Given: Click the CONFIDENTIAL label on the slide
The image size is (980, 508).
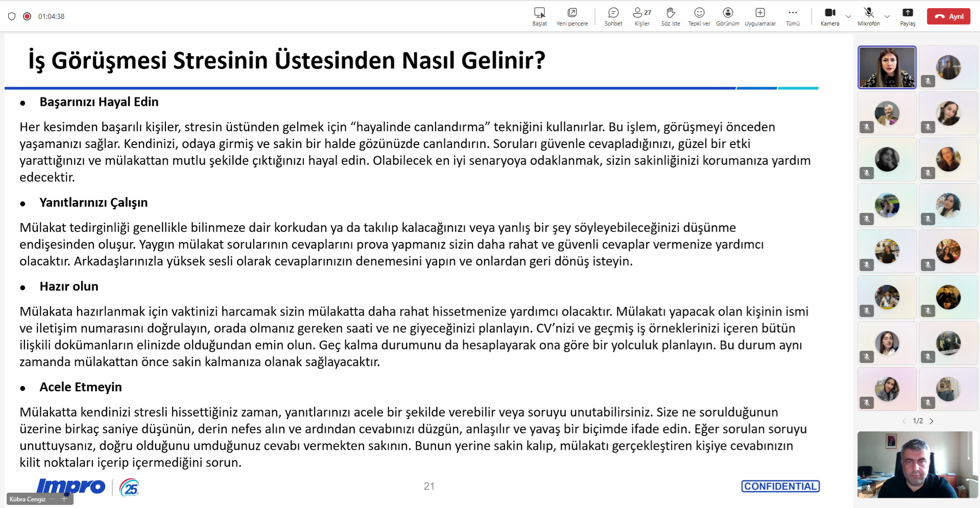Looking at the screenshot, I should point(780,487).
